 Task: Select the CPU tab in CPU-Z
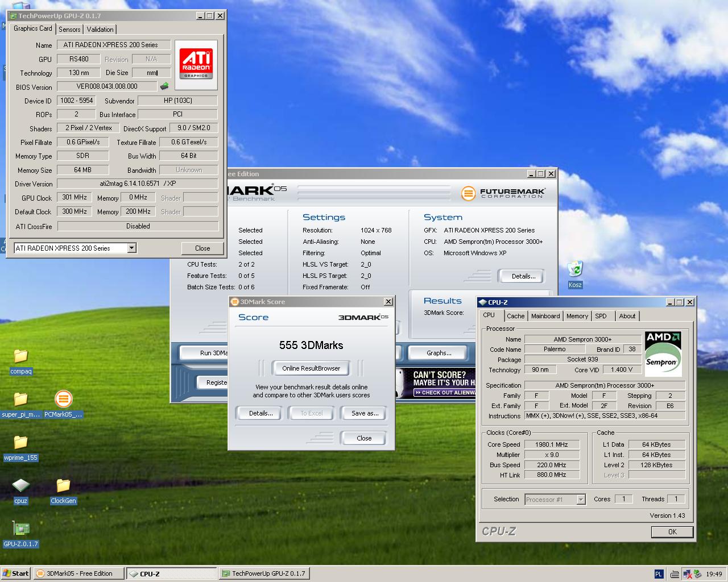click(x=489, y=315)
